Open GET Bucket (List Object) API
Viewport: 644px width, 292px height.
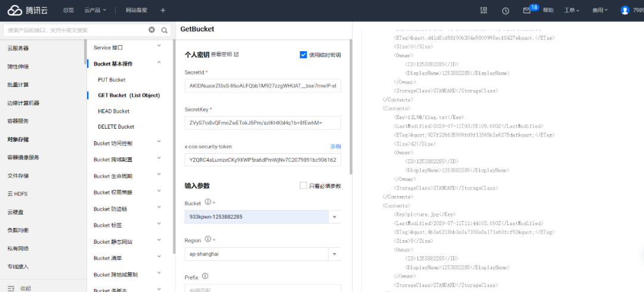click(129, 95)
